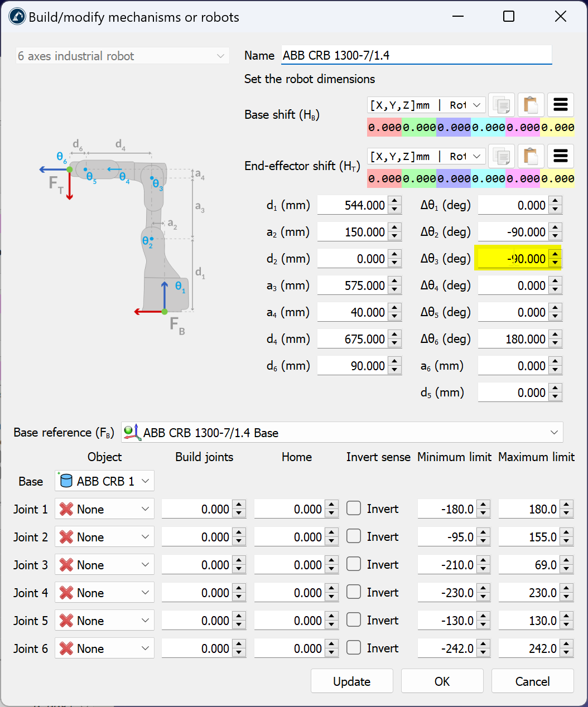The height and width of the screenshot is (707, 588).
Task: Click the RoboDK logo in title bar
Action: tap(17, 17)
